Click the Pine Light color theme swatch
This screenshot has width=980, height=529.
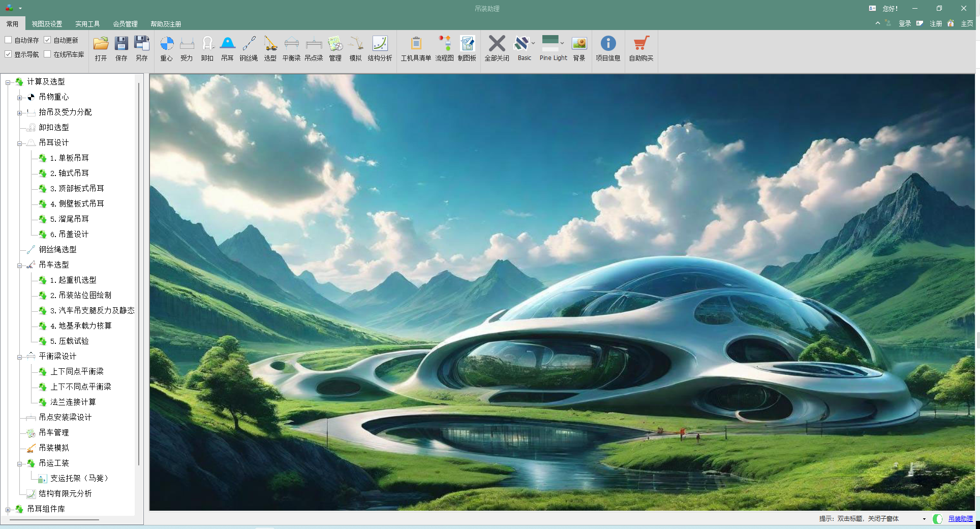(x=550, y=43)
